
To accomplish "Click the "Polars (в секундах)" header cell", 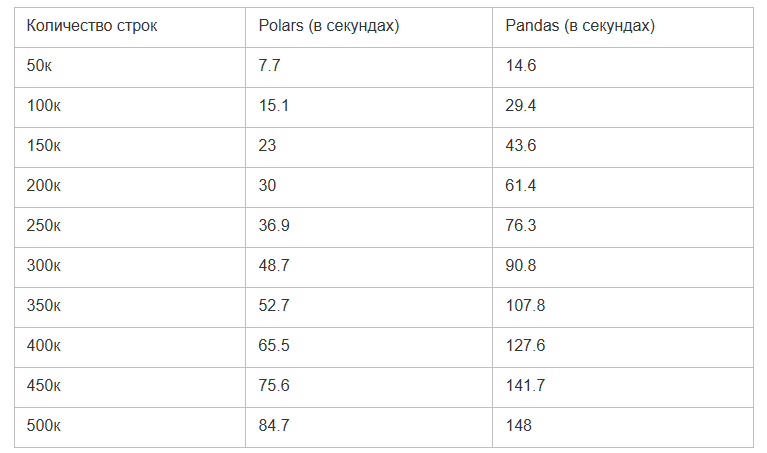I will pyautogui.click(x=329, y=26).
